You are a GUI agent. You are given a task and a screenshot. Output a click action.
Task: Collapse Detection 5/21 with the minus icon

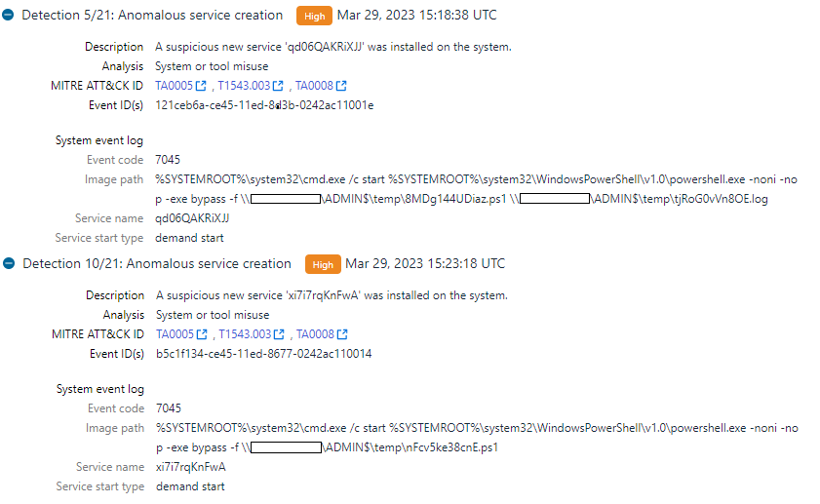(8, 16)
